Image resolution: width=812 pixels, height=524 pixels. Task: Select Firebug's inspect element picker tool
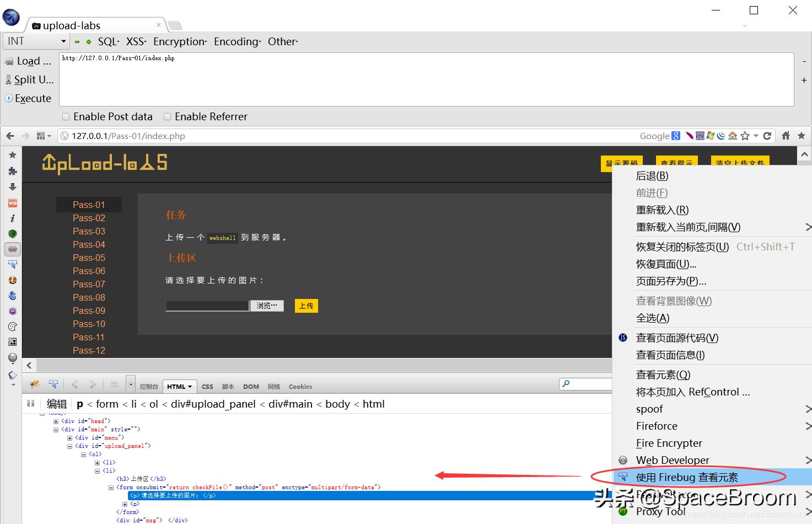pos(53,383)
